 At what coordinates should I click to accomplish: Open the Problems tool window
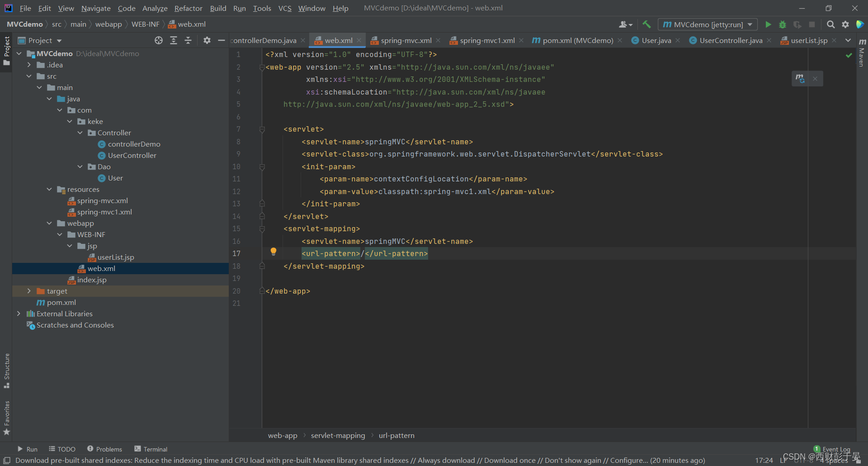click(105, 449)
